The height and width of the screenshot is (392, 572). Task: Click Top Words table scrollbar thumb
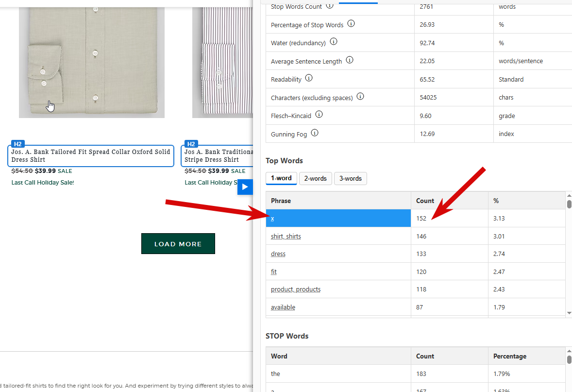[569, 204]
